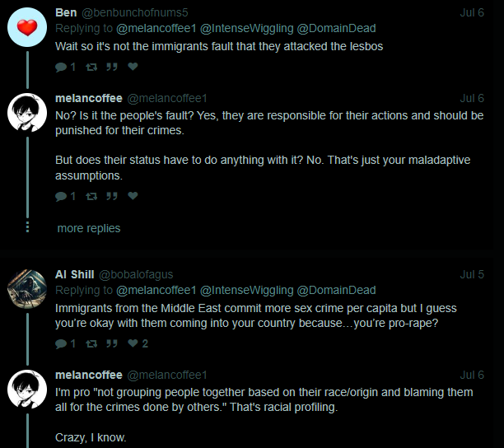Image resolution: width=504 pixels, height=448 pixels.
Task: Open melancoffee's avatar on the 'racial profiling' tweet
Action: pyautogui.click(x=27, y=391)
